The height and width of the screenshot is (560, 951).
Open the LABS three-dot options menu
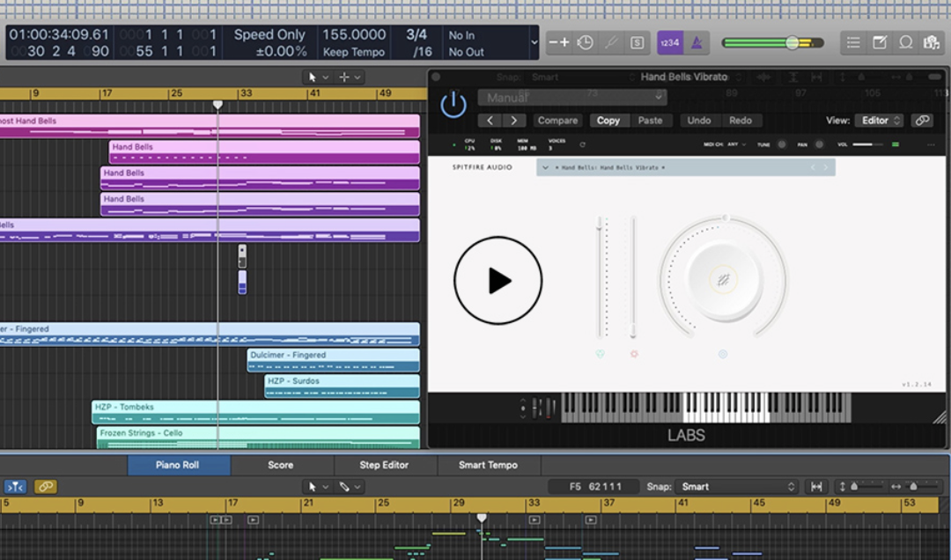(931, 144)
